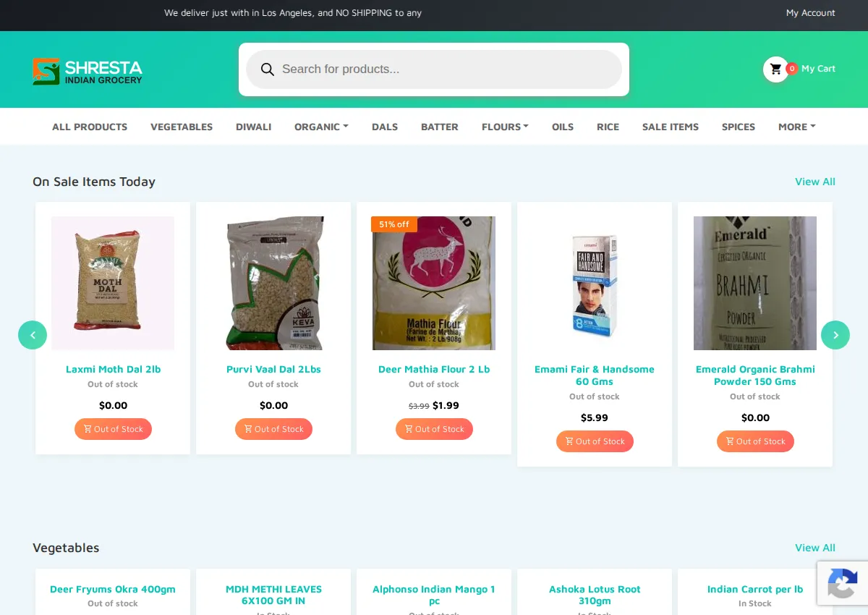
Task: Open the Dals category
Action: [385, 127]
